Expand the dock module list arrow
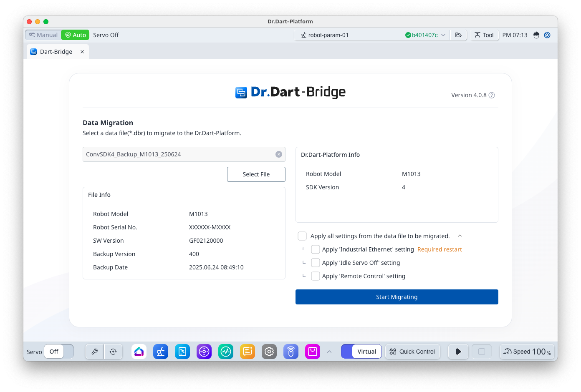581x392 pixels. 329,352
